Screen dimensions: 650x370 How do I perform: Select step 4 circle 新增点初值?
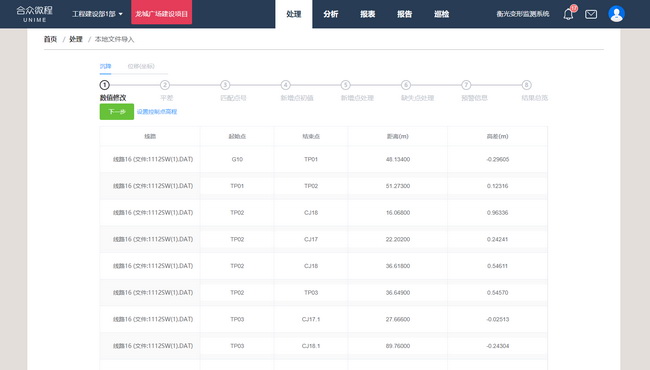[x=285, y=85]
